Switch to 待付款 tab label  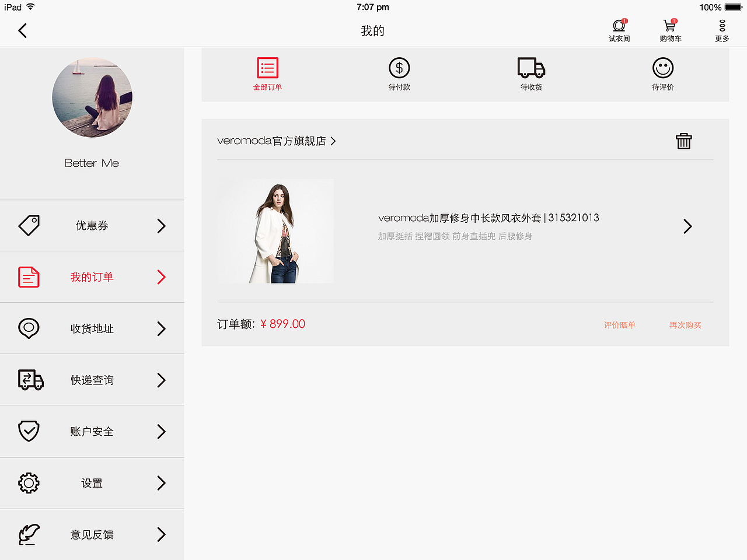pyautogui.click(x=399, y=87)
